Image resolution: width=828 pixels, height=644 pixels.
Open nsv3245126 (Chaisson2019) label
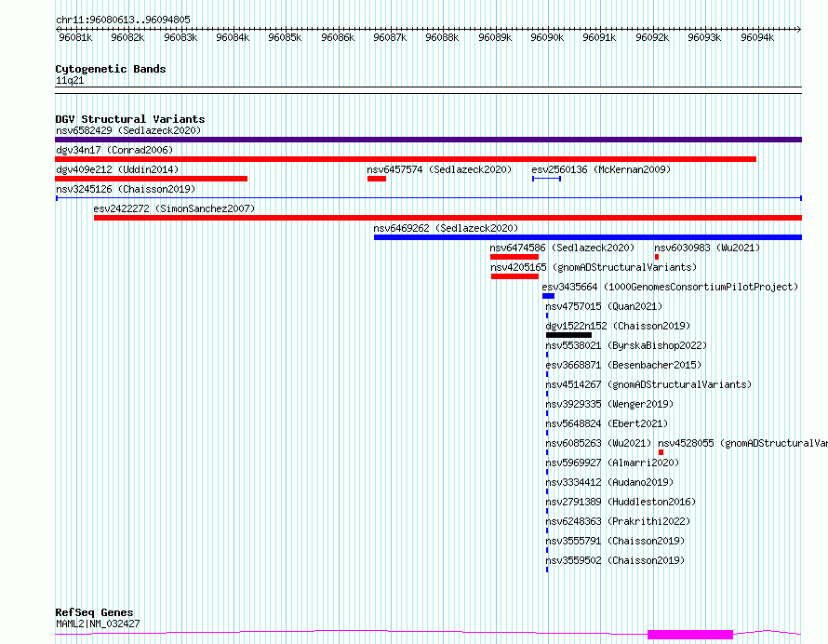click(126, 189)
